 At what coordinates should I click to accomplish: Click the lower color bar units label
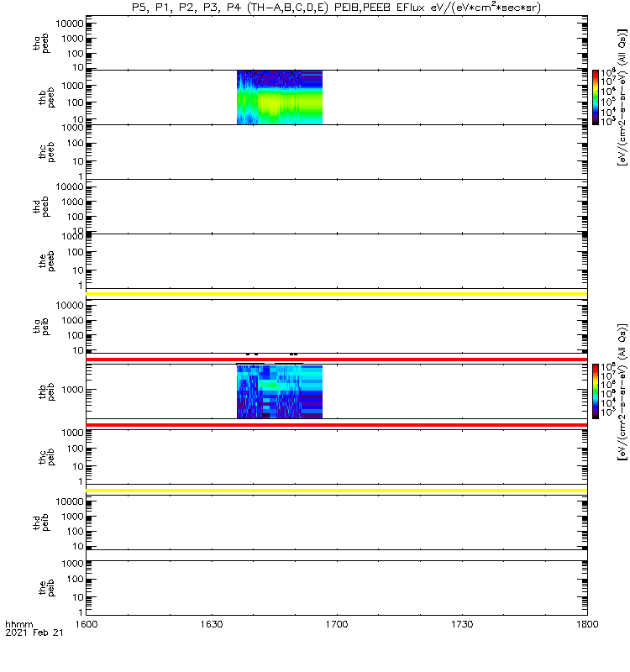click(x=622, y=391)
